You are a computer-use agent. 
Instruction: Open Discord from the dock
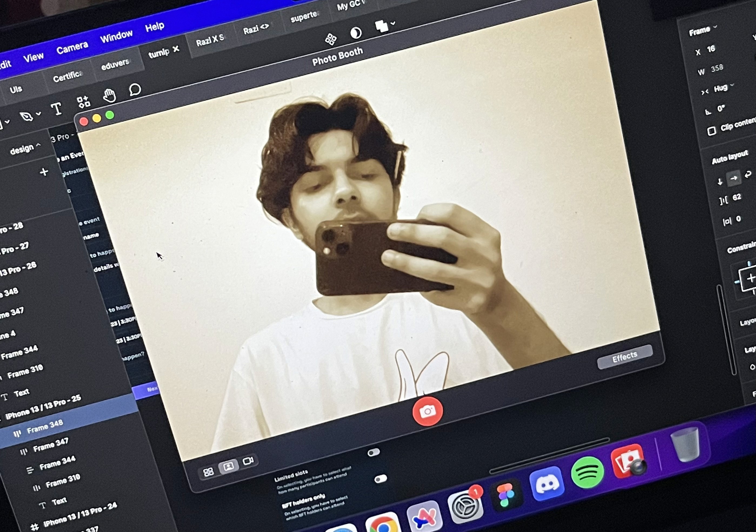click(547, 484)
